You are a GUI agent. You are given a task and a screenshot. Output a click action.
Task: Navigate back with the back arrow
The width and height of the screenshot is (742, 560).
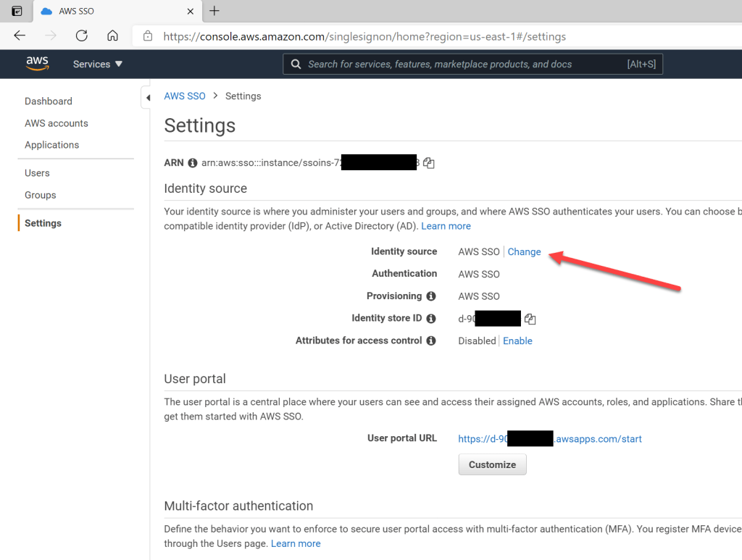[20, 35]
